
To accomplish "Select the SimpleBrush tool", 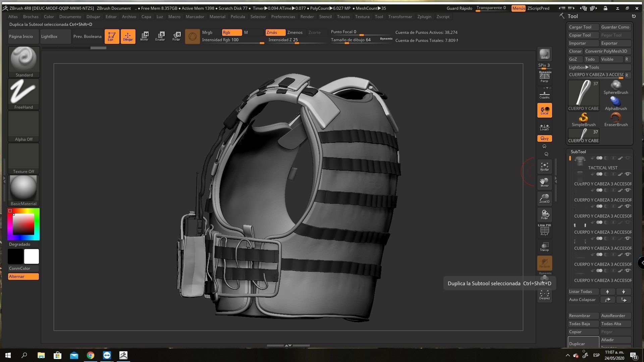I will tap(584, 120).
